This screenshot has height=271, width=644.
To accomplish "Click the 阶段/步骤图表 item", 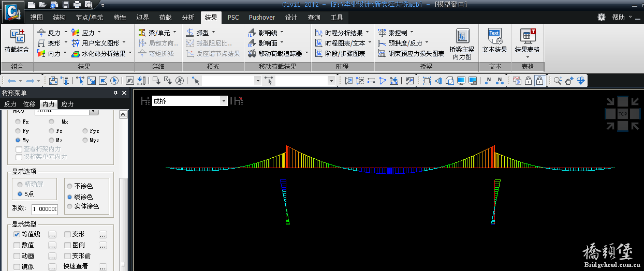I will 340,53.
